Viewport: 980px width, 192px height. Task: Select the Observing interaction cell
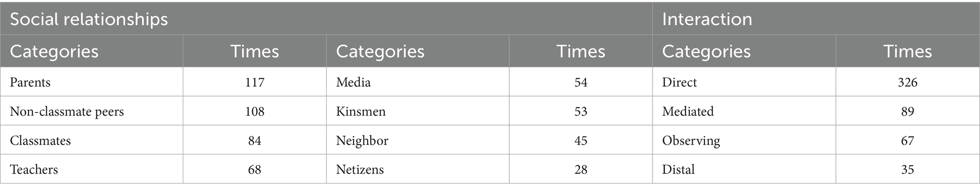point(691,140)
